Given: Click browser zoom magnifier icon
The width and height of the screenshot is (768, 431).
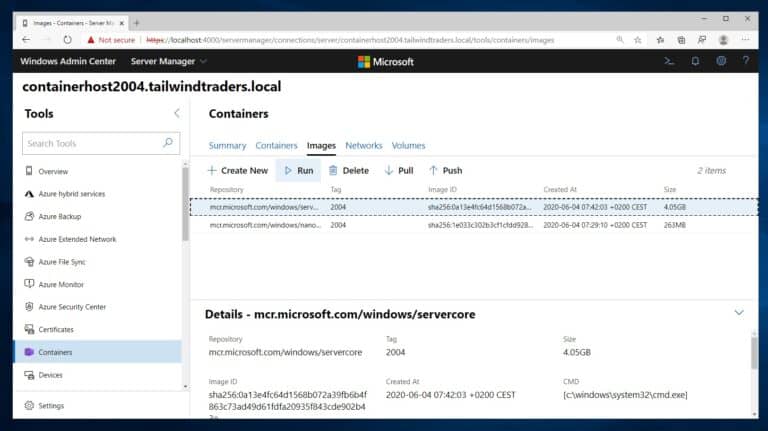Looking at the screenshot, I should [620, 40].
